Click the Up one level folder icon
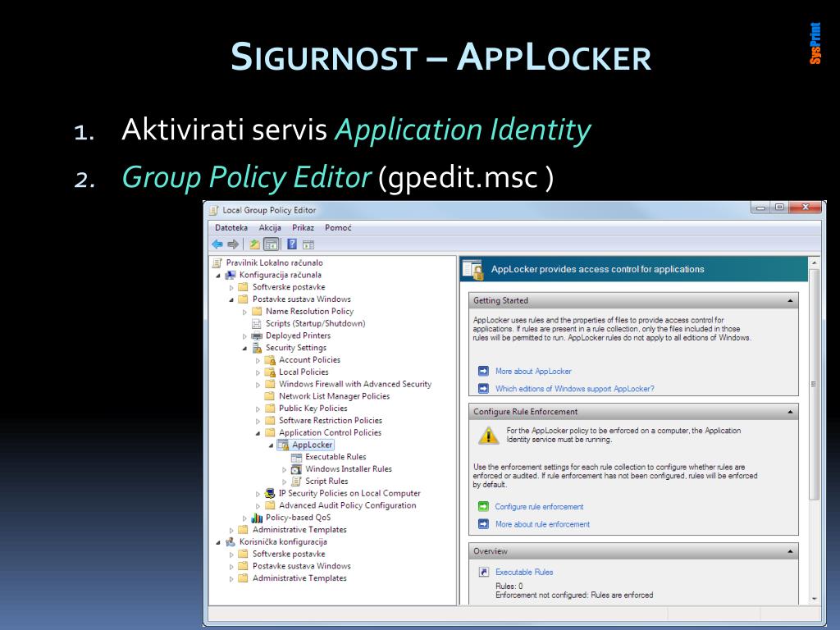The image size is (840, 630). coord(254,244)
